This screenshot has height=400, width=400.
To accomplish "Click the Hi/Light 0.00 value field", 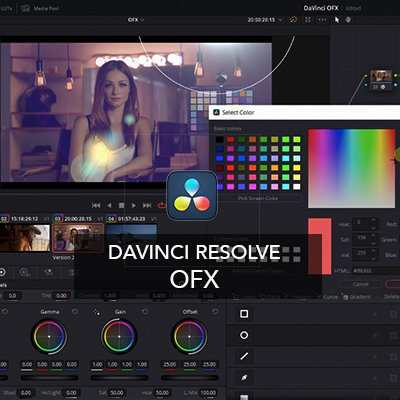I will 71,393.
